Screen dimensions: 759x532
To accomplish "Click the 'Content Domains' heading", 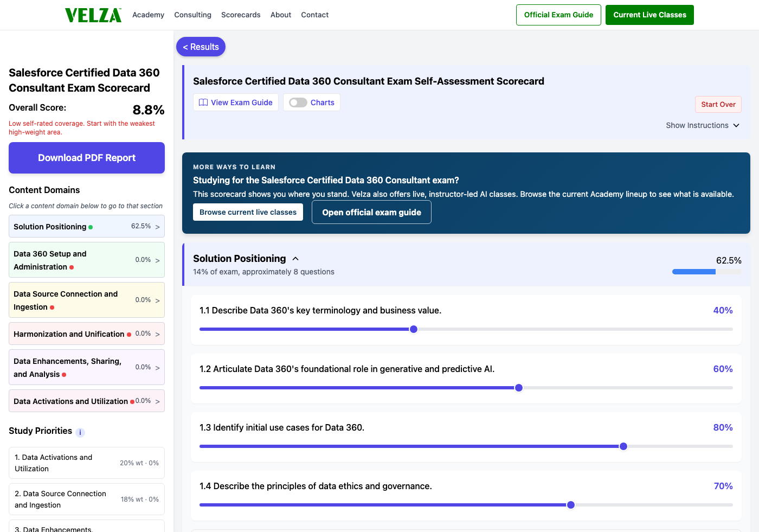I will tap(44, 190).
